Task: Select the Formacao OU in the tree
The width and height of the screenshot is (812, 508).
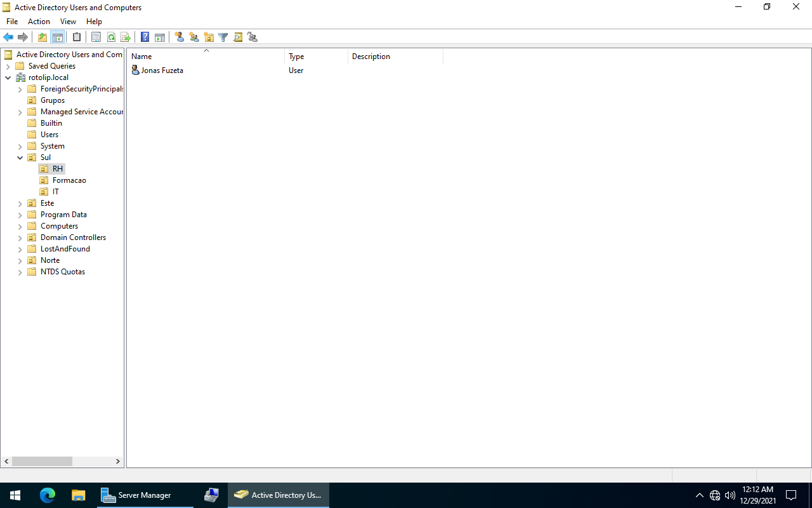Action: 69,180
